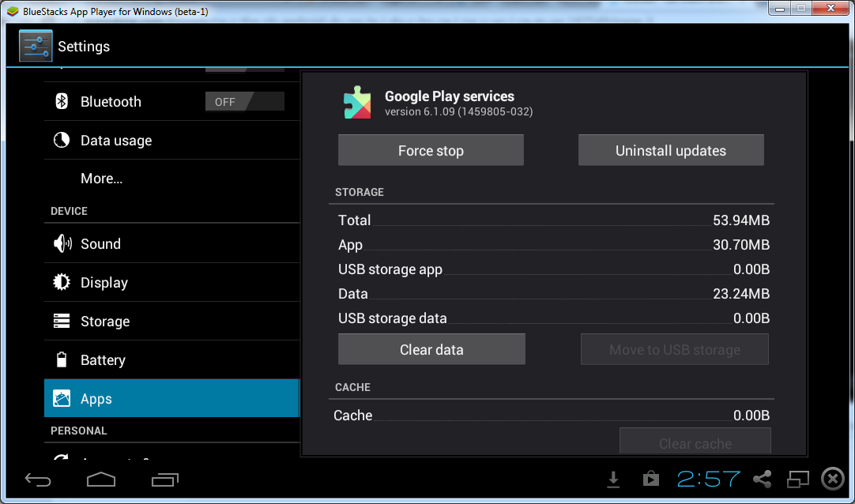Screen dimensions: 855x504
Task: Click the Force stop button
Action: coord(431,150)
